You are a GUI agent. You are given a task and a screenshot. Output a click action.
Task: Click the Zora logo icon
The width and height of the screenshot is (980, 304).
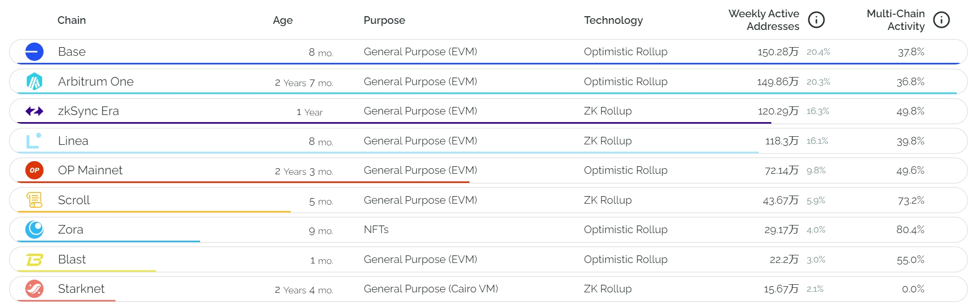click(x=34, y=230)
